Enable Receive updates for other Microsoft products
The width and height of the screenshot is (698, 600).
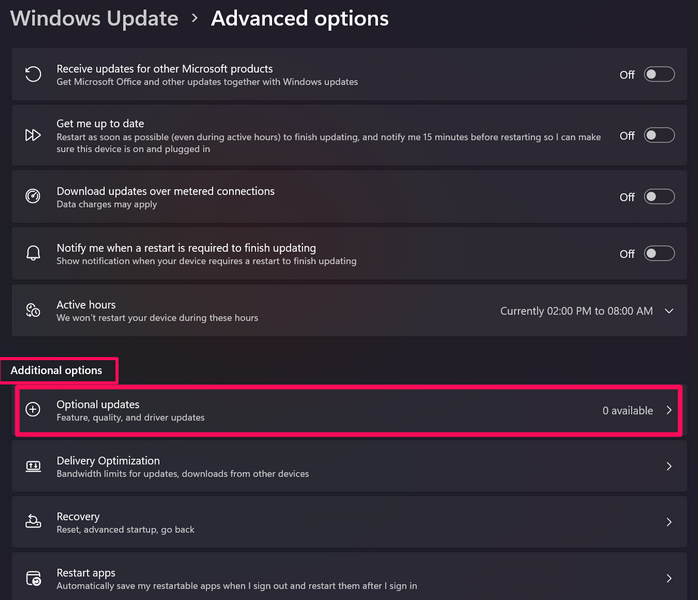pyautogui.click(x=659, y=75)
